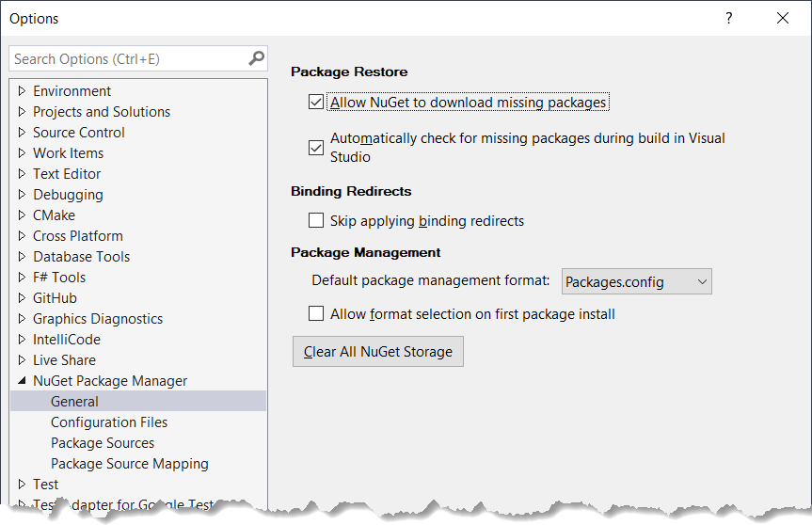Collapse the NuGet Package Manager node
Screen dimensions: 812x525
(22, 380)
